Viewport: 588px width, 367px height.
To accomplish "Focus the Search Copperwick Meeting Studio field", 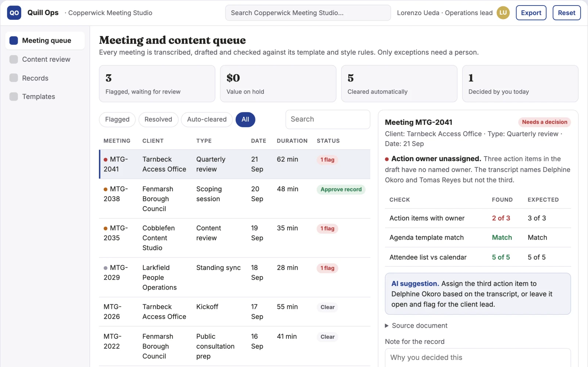I will pyautogui.click(x=308, y=13).
